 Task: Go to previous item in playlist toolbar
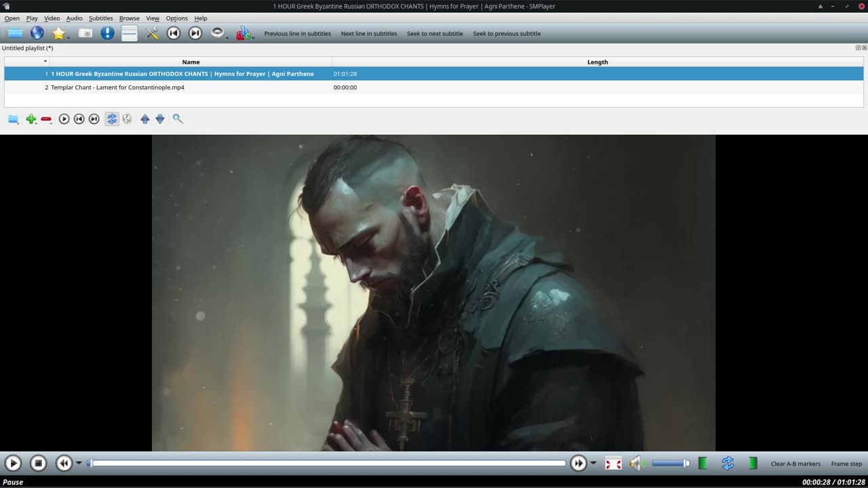pyautogui.click(x=79, y=119)
